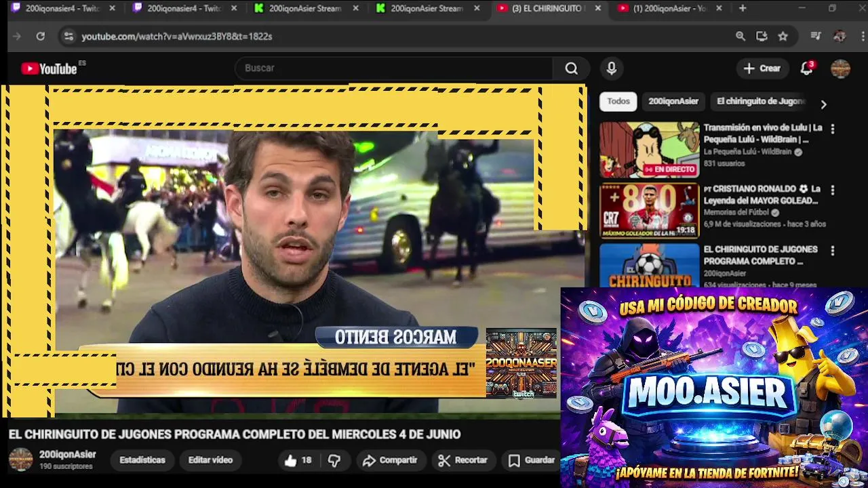Click the Recortar clip button
The width and height of the screenshot is (868, 488).
[x=463, y=460]
